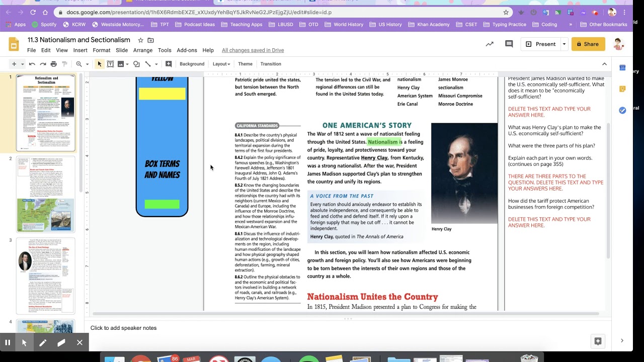Screen dimensions: 644x362
Task: Open the Insert menu
Action: point(80,50)
